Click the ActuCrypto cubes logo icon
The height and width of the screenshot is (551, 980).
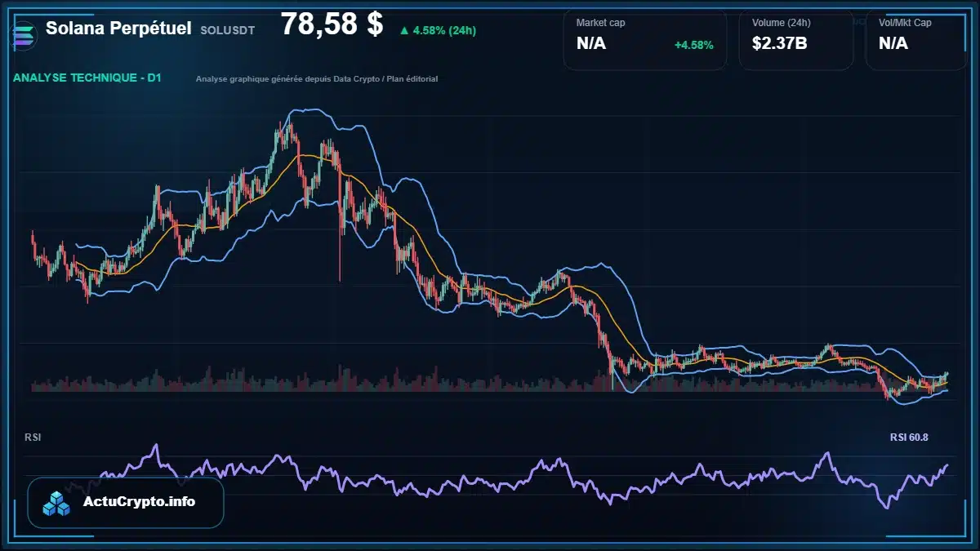tap(57, 503)
